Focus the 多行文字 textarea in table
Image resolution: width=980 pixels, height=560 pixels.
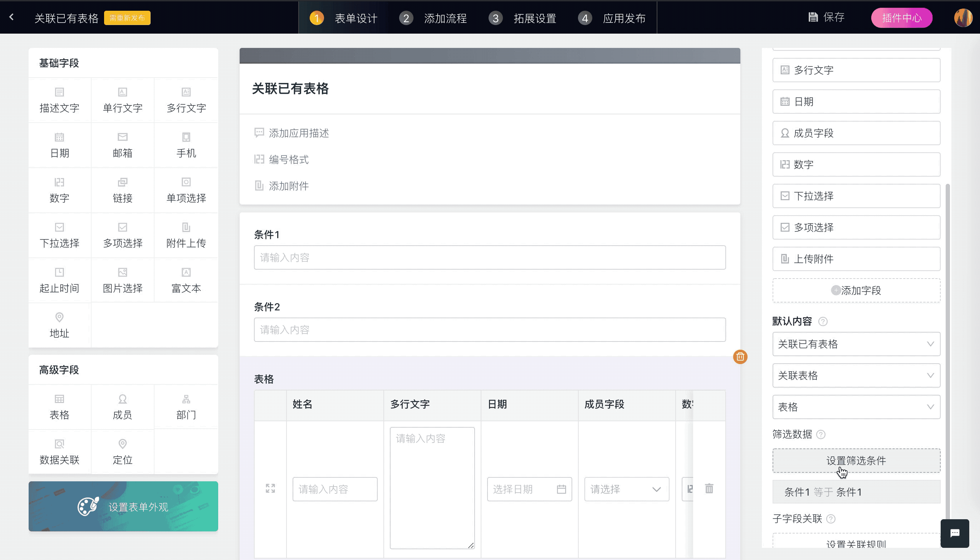click(x=432, y=488)
